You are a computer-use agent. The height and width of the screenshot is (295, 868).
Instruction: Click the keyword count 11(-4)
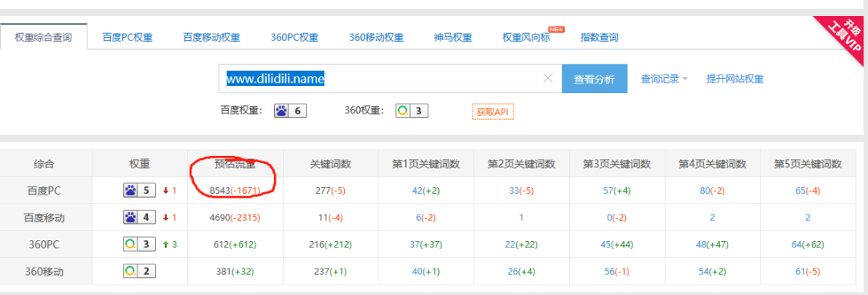(330, 218)
